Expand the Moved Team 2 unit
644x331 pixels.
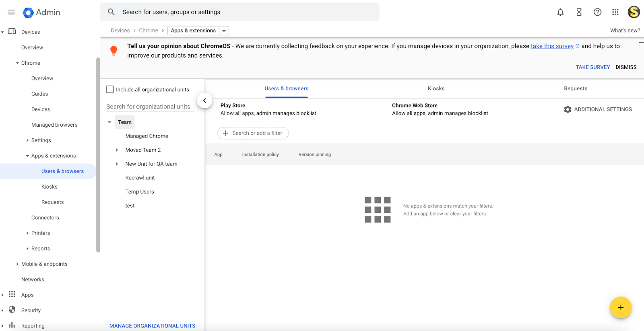(117, 150)
